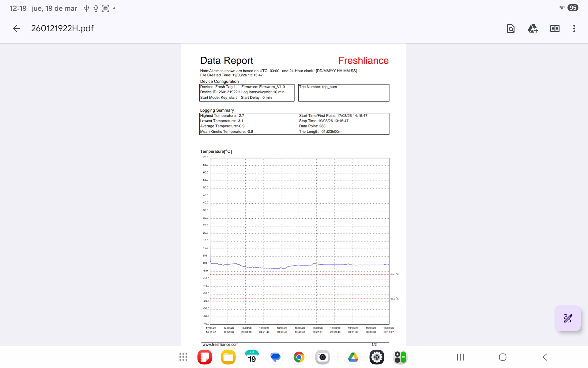Switch to reading view layout icon
This screenshot has width=588, height=368.
(x=555, y=29)
